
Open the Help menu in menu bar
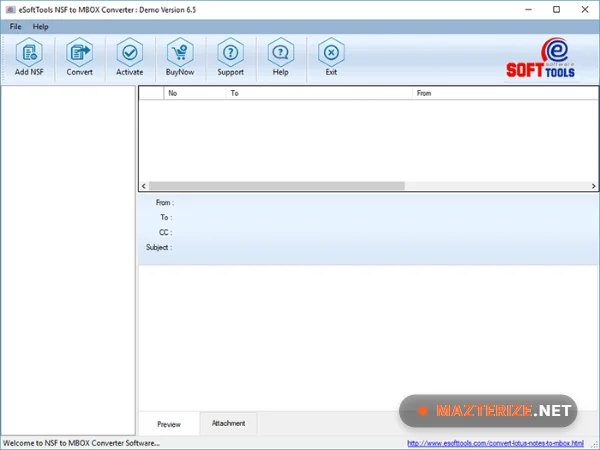click(x=40, y=26)
